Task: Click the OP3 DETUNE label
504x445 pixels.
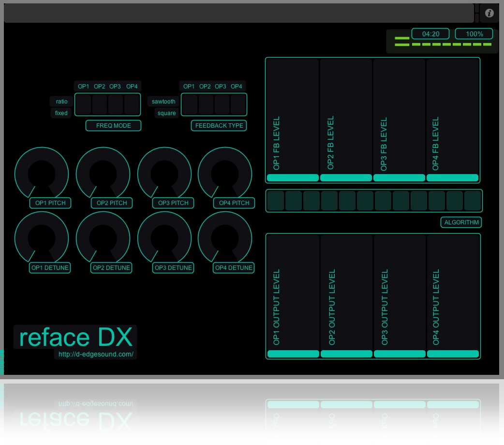Action: [x=173, y=268]
